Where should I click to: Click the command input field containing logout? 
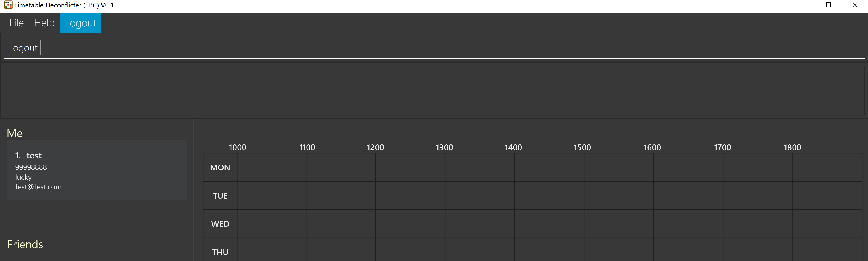tap(434, 48)
